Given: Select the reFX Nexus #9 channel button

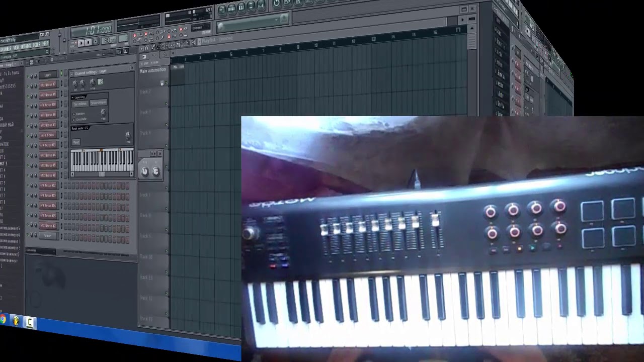Looking at the screenshot, I should (48, 95).
